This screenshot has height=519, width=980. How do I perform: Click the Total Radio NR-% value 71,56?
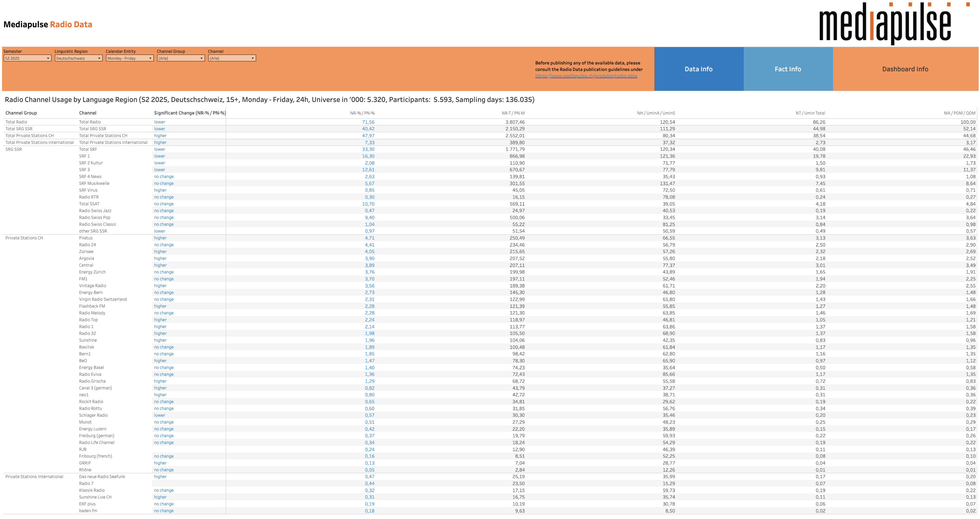pyautogui.click(x=368, y=122)
